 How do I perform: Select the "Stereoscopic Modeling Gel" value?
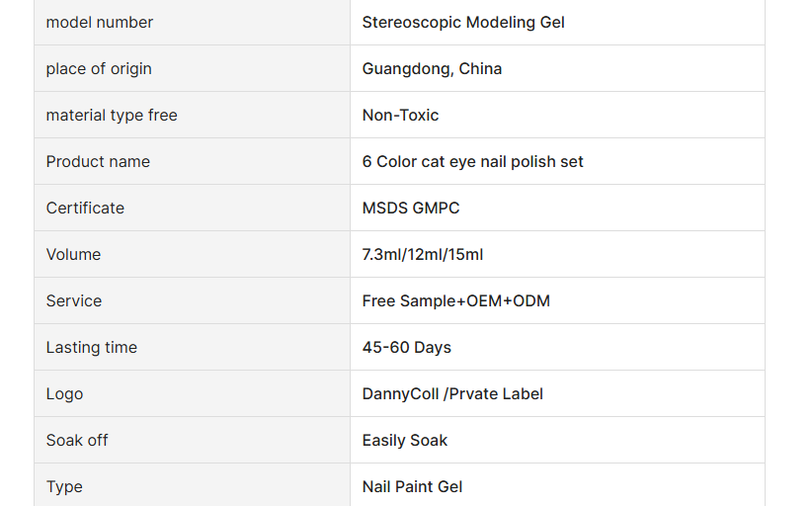(x=463, y=23)
